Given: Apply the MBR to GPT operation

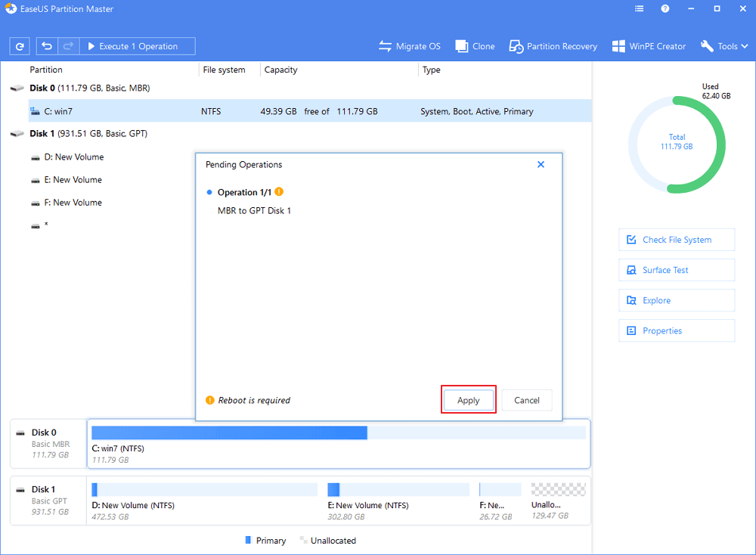Looking at the screenshot, I should pyautogui.click(x=468, y=400).
